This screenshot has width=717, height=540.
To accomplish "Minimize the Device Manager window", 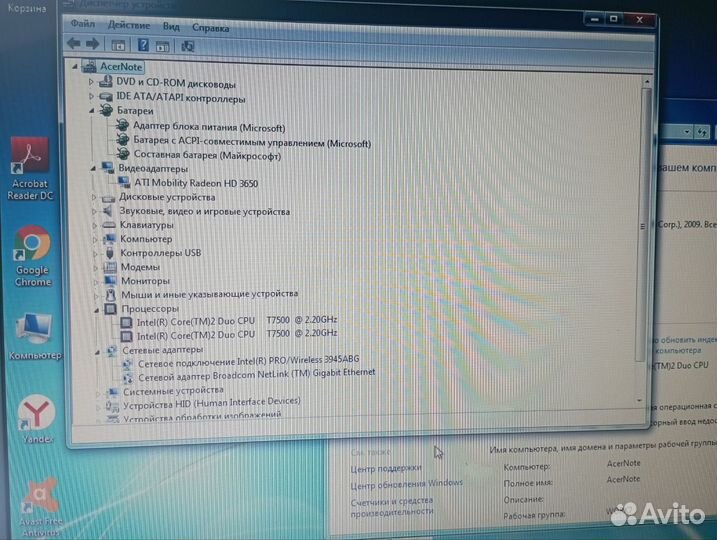I will [x=594, y=19].
